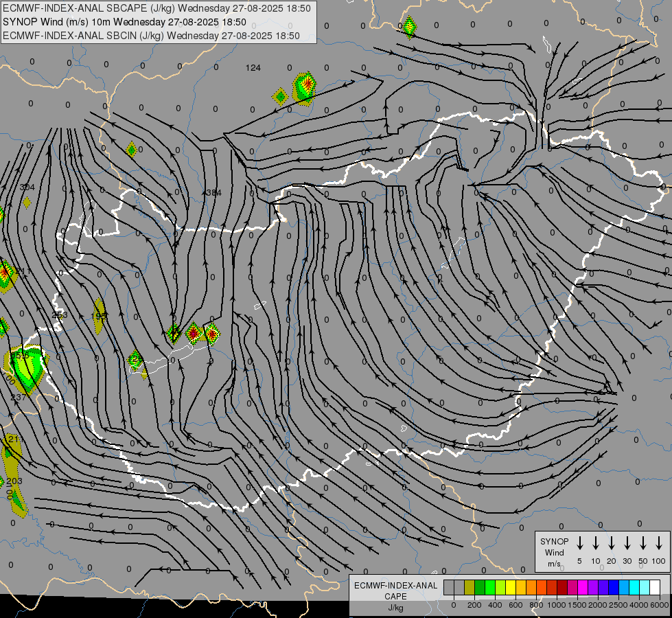This screenshot has width=672, height=618.
Task: Click the map value 304
Action: (27, 187)
